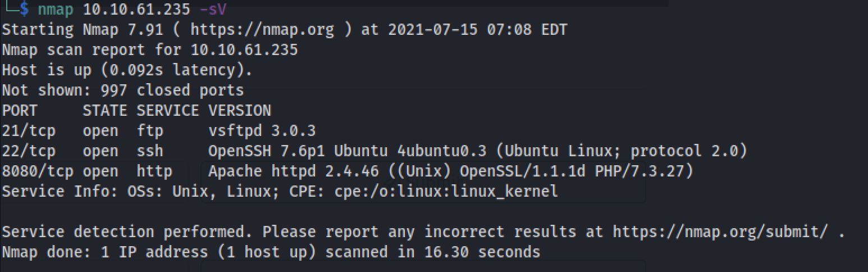This screenshot has width=868, height=272.
Task: Click the nmap command at the prompt
Action: [56, 10]
